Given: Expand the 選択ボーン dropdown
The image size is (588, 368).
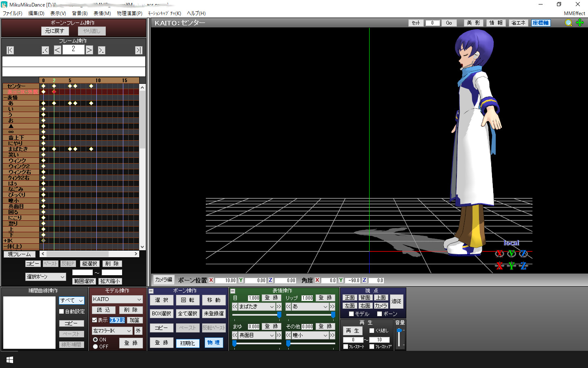Looking at the screenshot, I should (45, 277).
